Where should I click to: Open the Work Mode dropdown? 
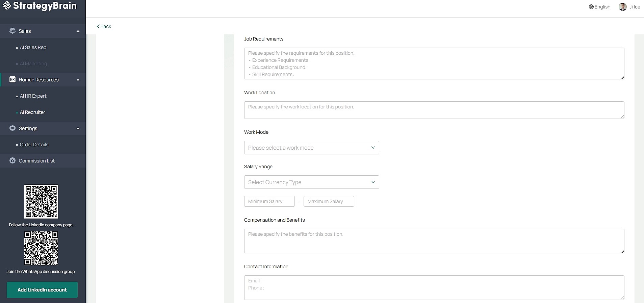click(311, 148)
